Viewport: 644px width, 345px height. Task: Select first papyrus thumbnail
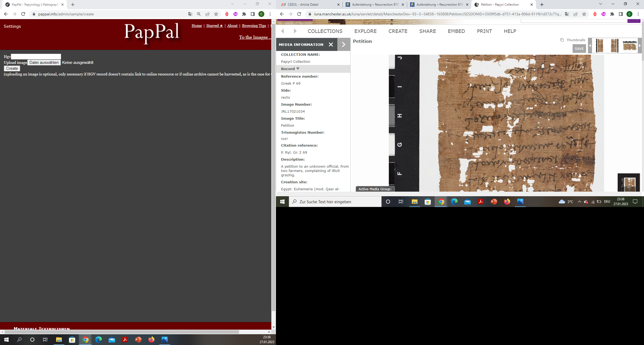point(600,45)
